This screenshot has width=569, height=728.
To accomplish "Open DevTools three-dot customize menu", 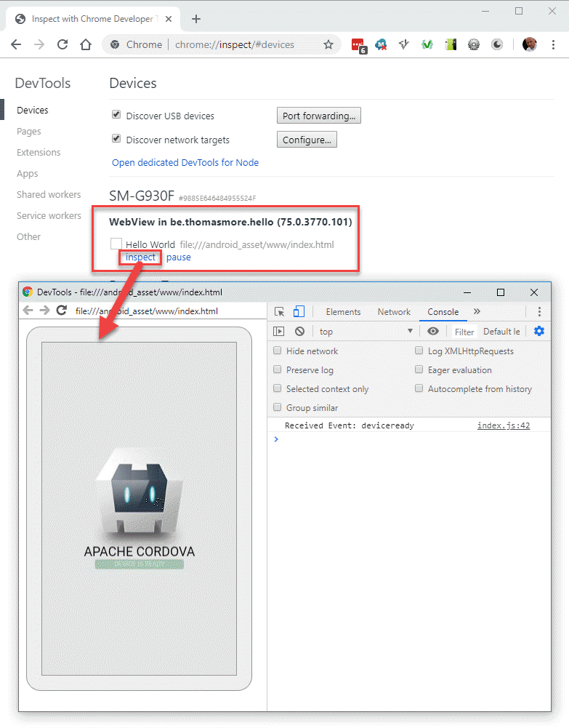I will [x=539, y=311].
